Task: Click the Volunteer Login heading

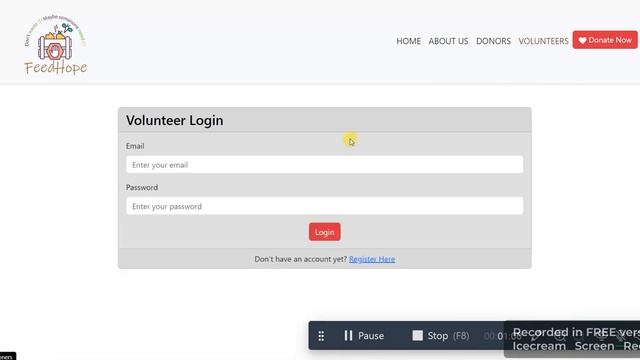Action: click(x=175, y=120)
